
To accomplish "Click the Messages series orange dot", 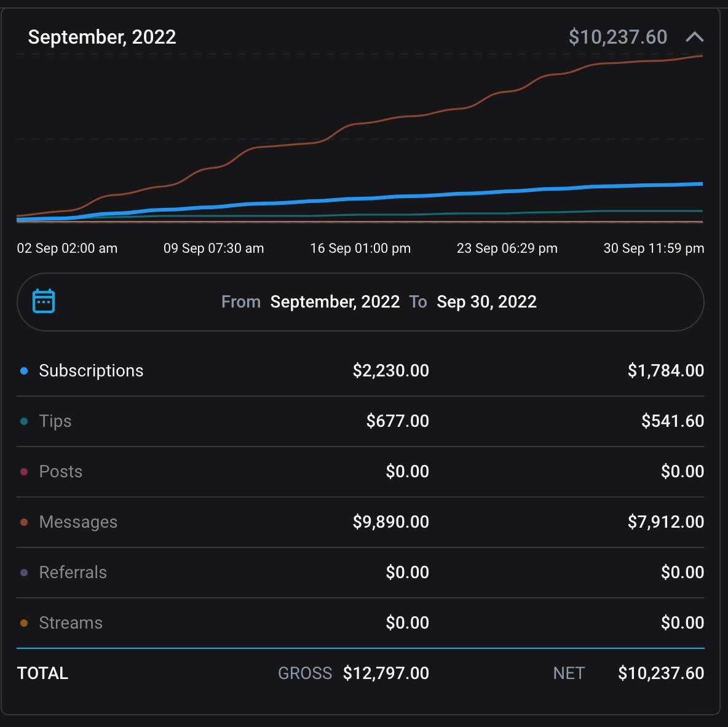I will point(24,522).
